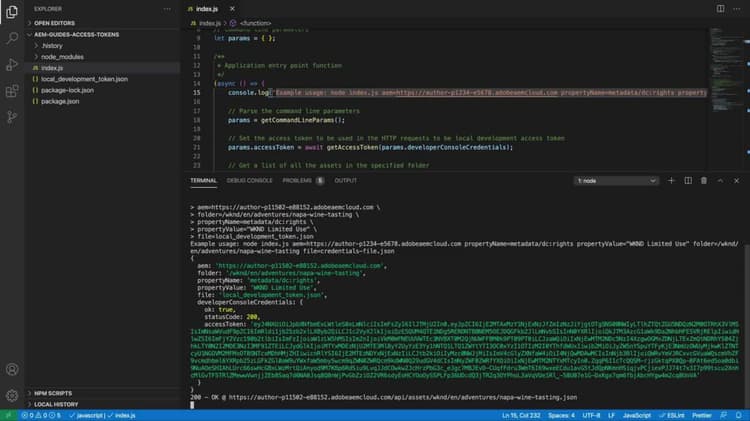Maximize the terminal panel size
This screenshot has height=421, width=750.
[720, 180]
